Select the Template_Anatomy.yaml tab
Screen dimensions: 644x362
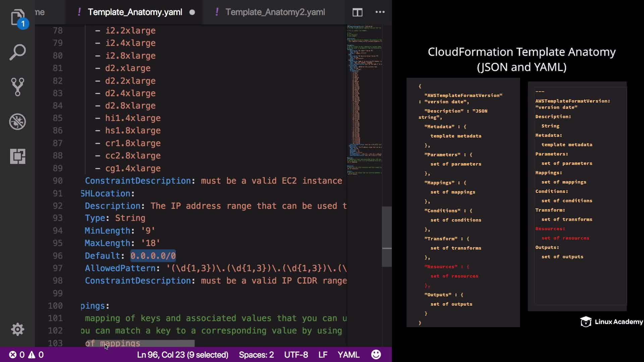tap(135, 12)
